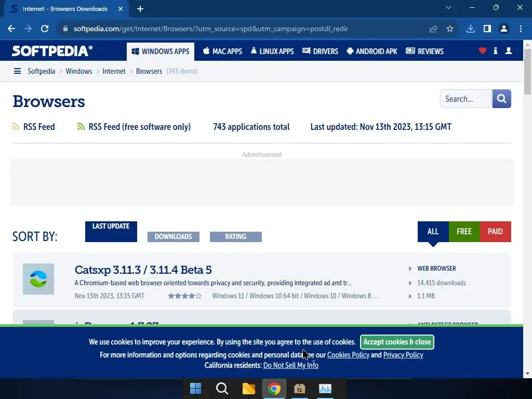Click the Chrome taskbar icon
532x399 pixels.
coord(274,389)
